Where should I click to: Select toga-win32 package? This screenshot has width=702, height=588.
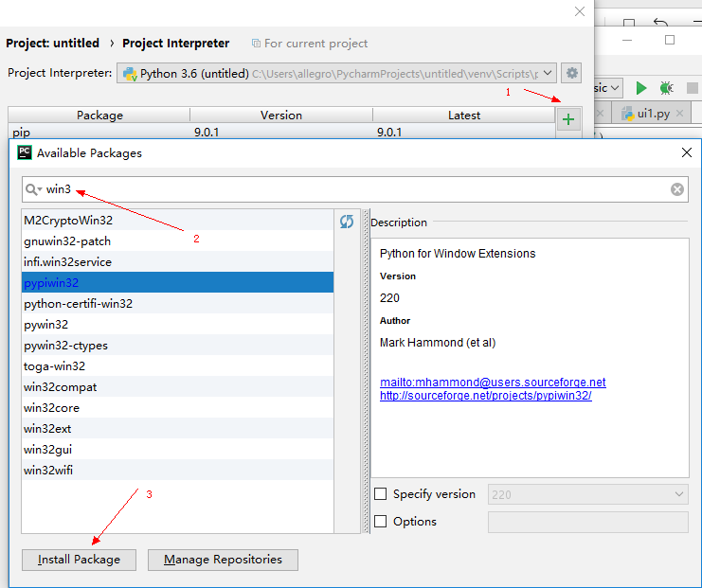coord(177,366)
